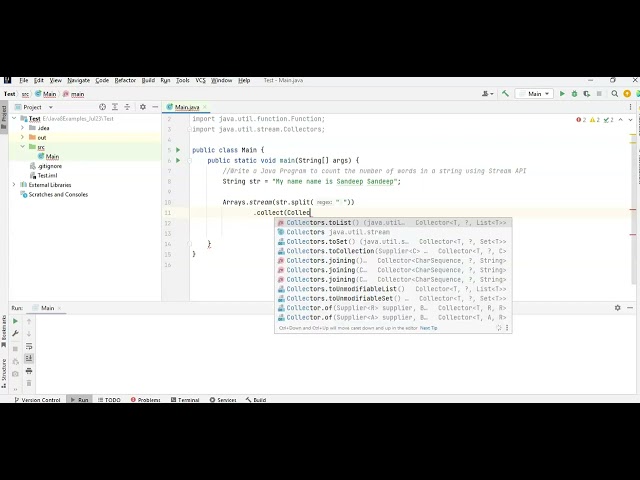Rerun Main with Run panel play icon
640x480 pixels.
(x=15, y=321)
